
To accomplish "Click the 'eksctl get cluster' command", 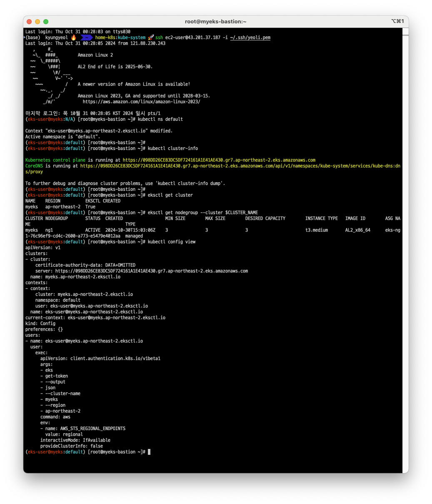I will 170,195.
